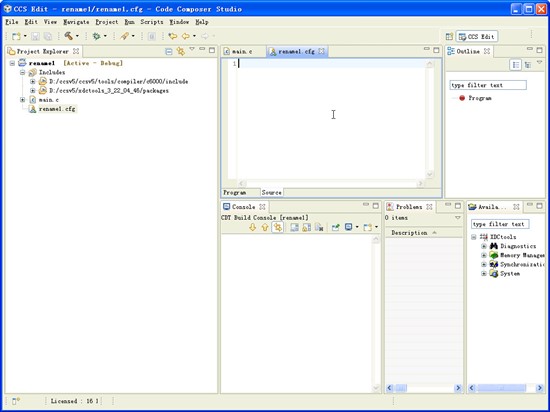This screenshot has height=412, width=550.
Task: Click Outline filter text field
Action: click(x=488, y=85)
